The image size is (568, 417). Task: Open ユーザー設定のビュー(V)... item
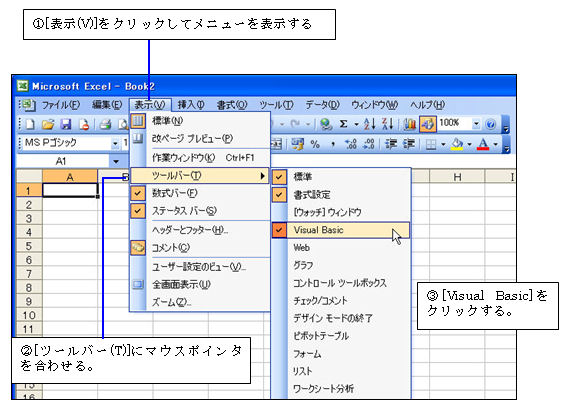coord(200,267)
